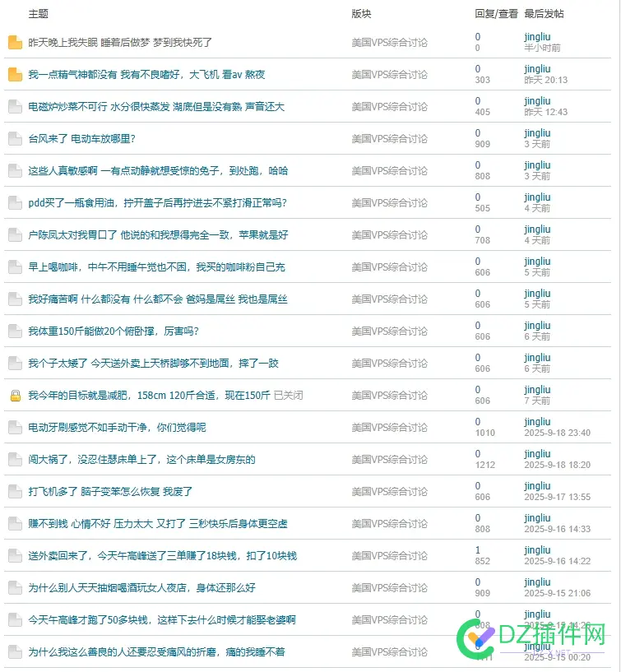Click the '版块' column header

(361, 14)
